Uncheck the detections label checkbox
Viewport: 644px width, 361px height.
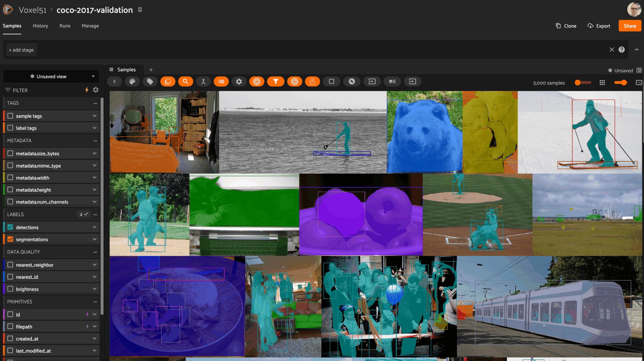point(10,227)
